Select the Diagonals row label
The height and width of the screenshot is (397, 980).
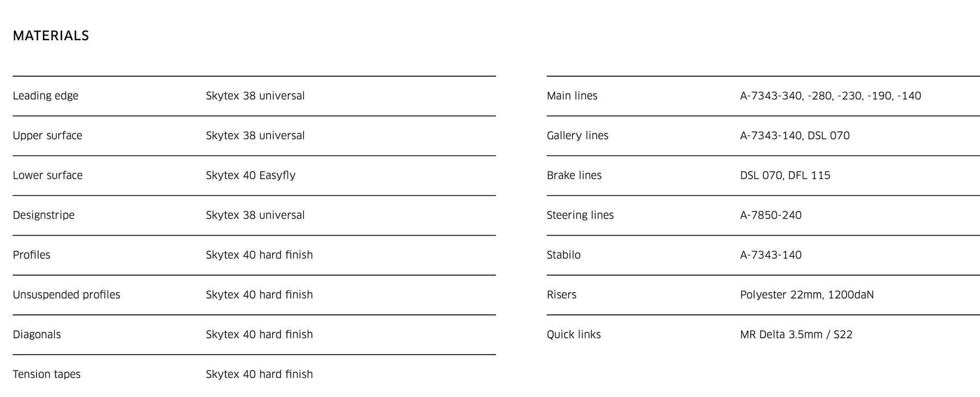click(x=37, y=334)
